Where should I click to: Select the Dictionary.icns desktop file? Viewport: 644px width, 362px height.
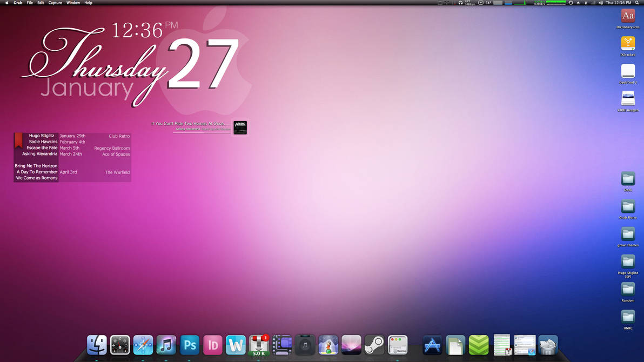click(x=628, y=19)
